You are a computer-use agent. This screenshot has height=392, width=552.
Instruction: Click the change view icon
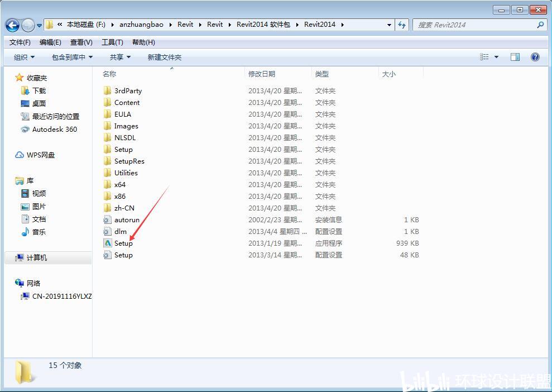pos(484,57)
